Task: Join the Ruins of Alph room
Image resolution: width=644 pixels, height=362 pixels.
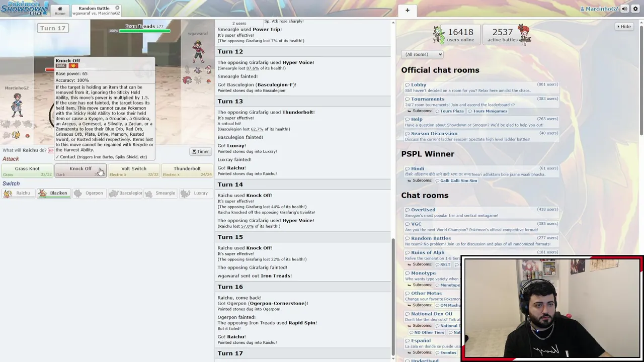Action: pos(428,252)
